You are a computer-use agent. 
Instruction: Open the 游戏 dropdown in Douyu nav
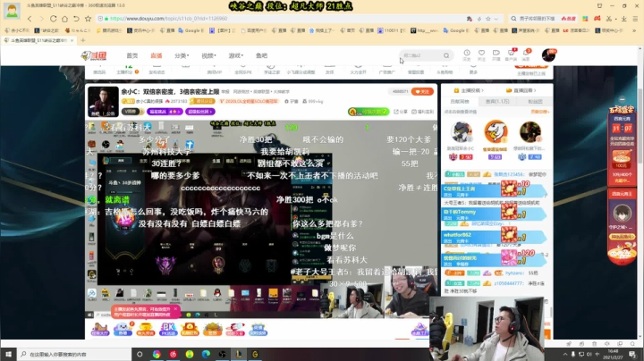pyautogui.click(x=236, y=55)
